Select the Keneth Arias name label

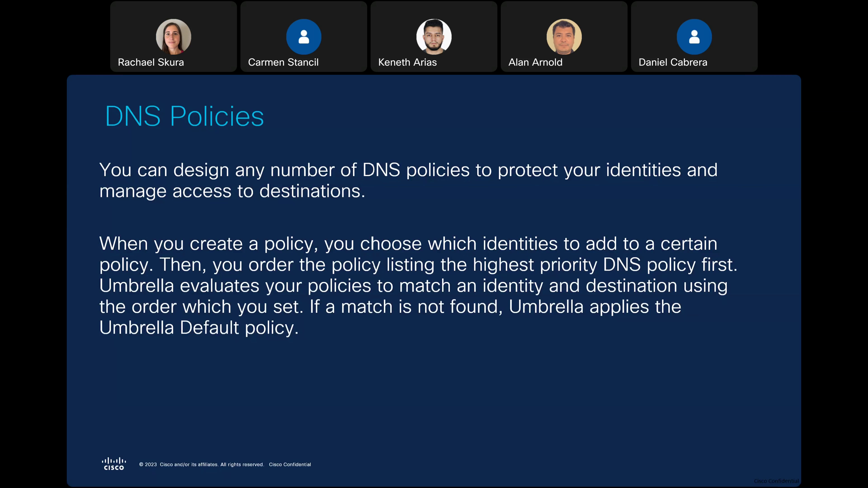tap(407, 62)
